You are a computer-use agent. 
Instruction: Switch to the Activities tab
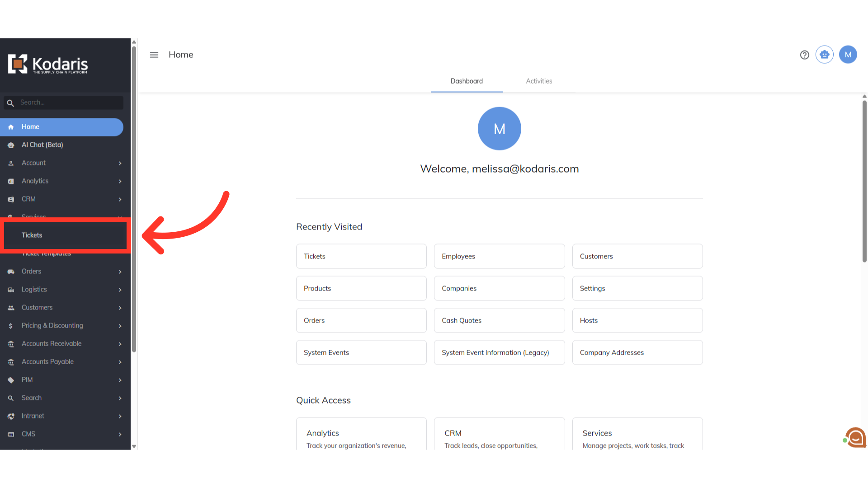pyautogui.click(x=539, y=81)
